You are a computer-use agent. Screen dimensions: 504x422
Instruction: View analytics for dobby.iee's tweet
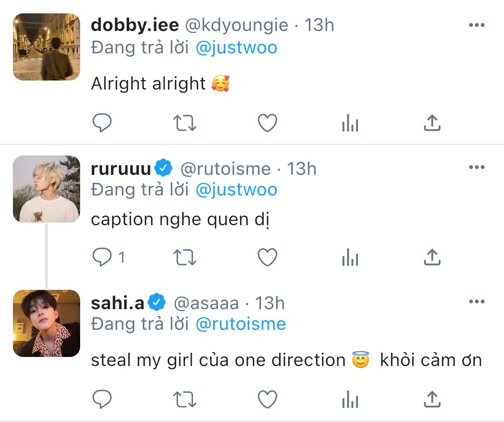click(350, 124)
